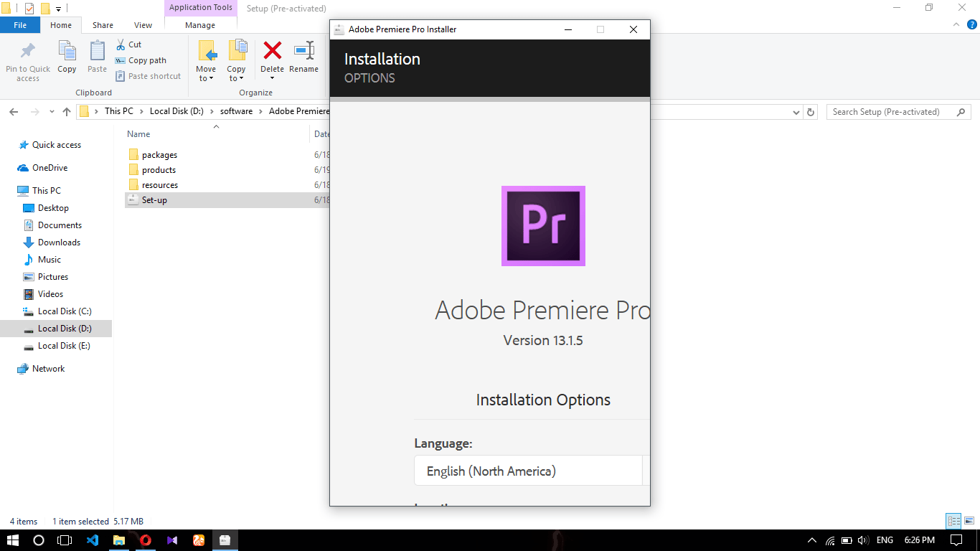980x551 pixels.
Task: Open the Manage tab under Application Tools
Action: (200, 24)
